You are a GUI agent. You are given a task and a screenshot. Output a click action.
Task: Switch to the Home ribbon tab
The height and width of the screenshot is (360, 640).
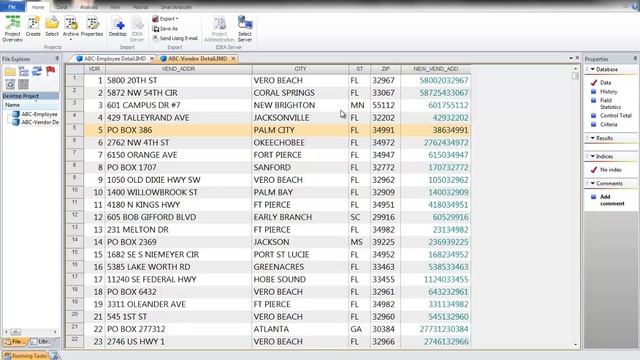(38, 7)
